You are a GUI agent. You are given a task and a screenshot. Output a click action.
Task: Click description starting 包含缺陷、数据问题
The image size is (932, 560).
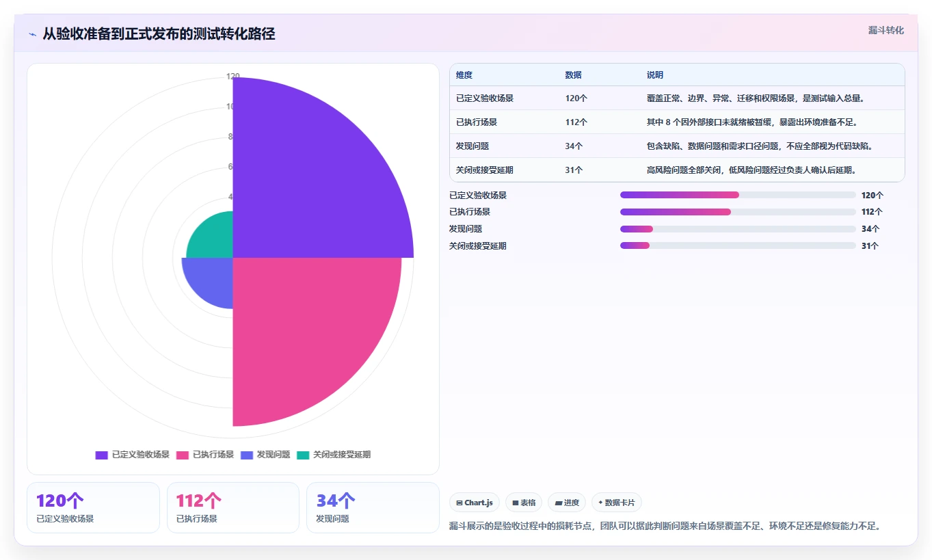(760, 146)
